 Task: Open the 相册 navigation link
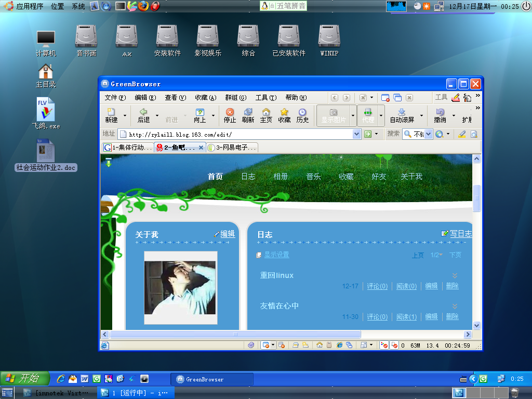[281, 177]
